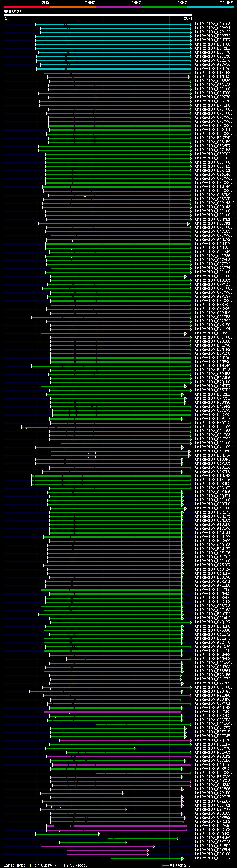
Task: Open hit UniRef100_B9P7Z3
Action: click(x=213, y=36)
